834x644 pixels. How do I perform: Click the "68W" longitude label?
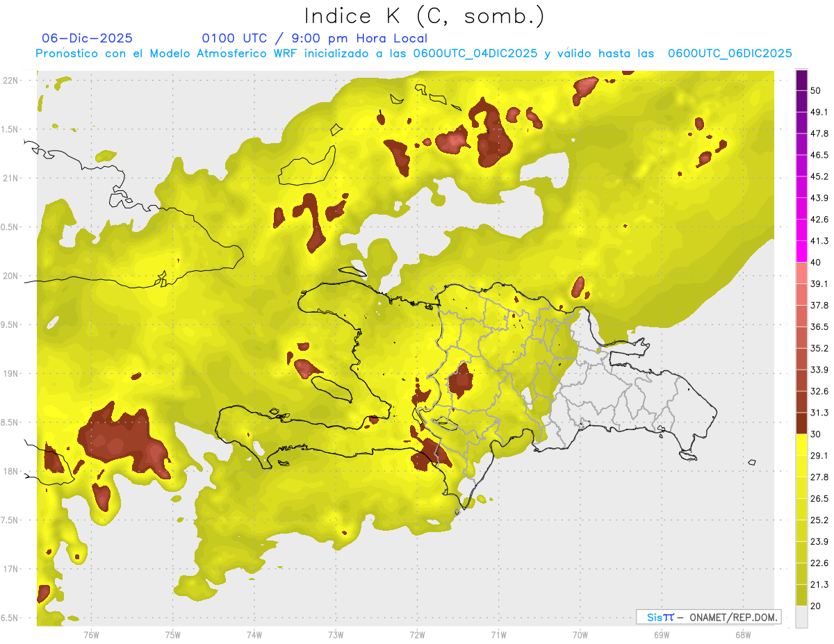point(743,634)
